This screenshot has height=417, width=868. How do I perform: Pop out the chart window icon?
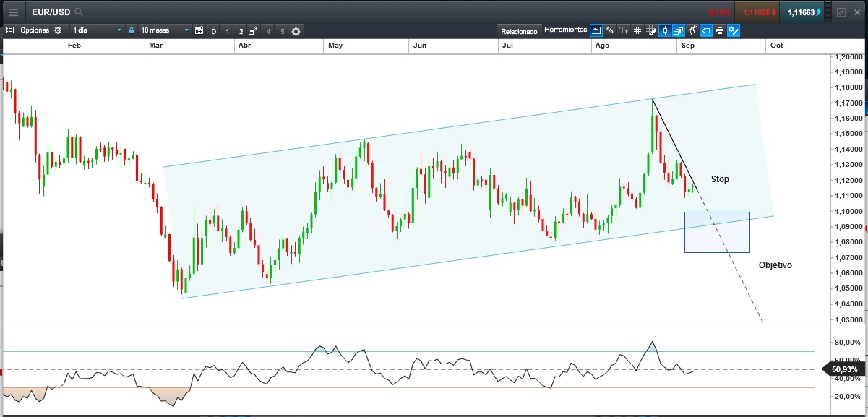coord(841,12)
